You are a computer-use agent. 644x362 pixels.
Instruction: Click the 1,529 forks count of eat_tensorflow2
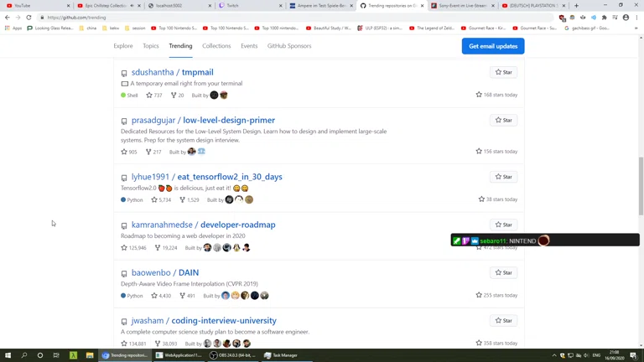click(190, 200)
